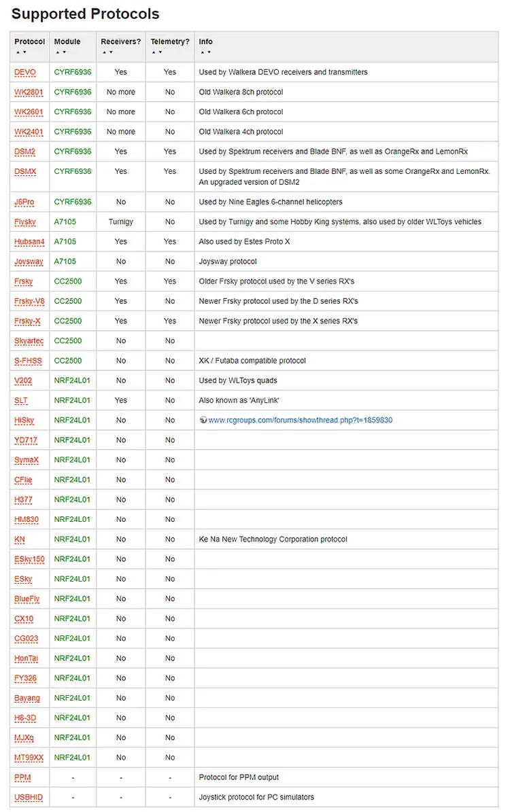Screen dimensions: 510x812
Task: Sort Telemetry? column descending arrow
Action: (x=160, y=52)
